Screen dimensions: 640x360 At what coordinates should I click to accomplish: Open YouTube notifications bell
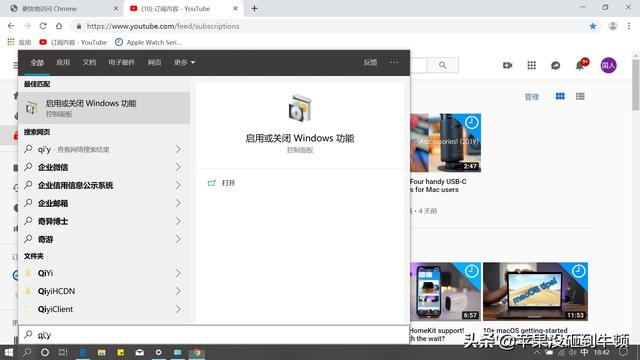(580, 65)
